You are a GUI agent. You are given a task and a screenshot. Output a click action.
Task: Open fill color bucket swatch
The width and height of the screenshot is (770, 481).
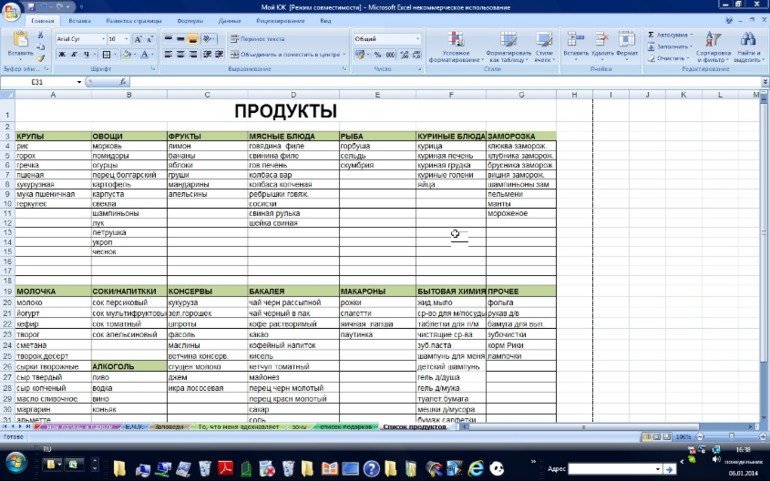(127, 55)
